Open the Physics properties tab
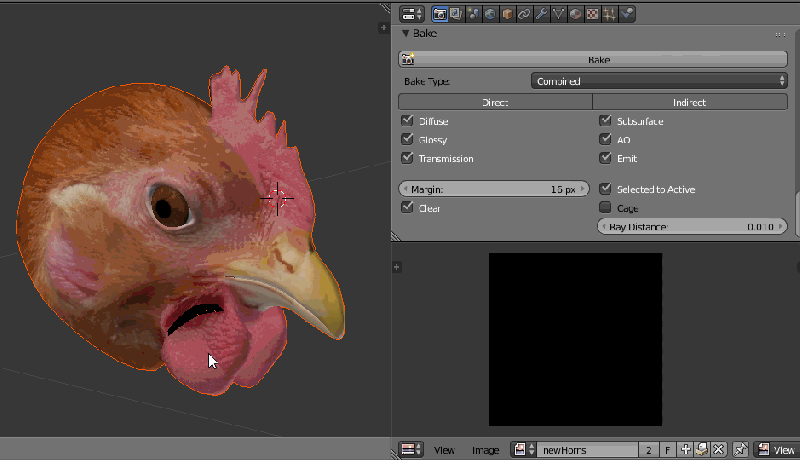The width and height of the screenshot is (800, 460). click(x=627, y=14)
